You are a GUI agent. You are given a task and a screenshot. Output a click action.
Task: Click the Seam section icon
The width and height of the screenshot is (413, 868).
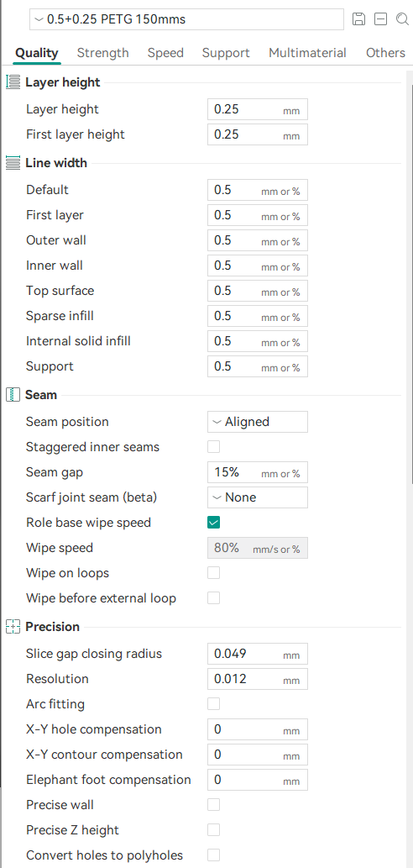[x=12, y=395]
